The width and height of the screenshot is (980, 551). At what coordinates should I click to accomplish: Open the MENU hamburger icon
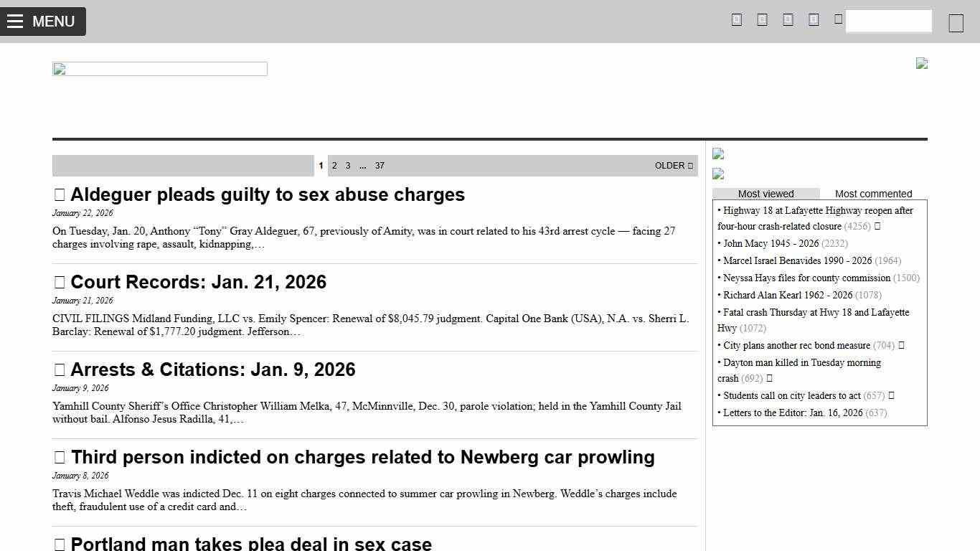15,21
